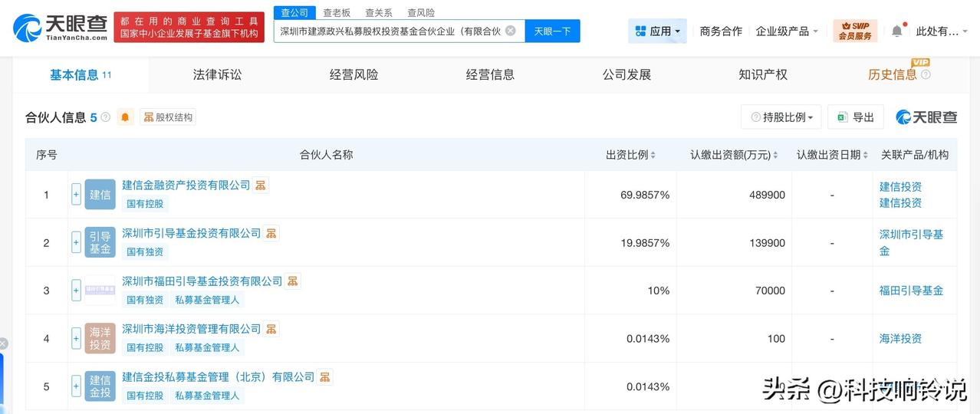
Task: Open the notification bell in the header
Action: coord(896,31)
